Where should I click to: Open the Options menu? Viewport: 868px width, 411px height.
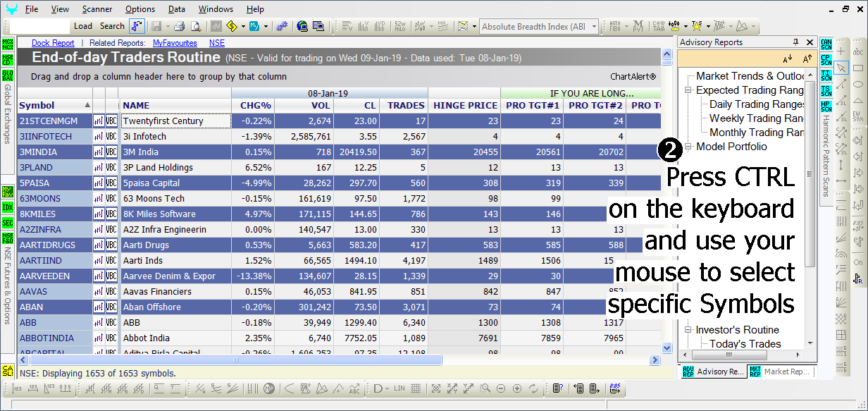click(x=140, y=9)
